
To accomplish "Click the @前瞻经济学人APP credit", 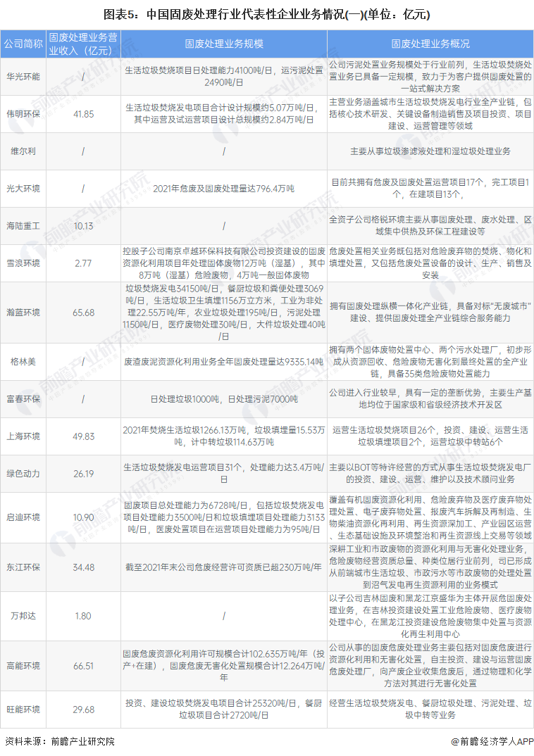I will (x=492, y=741).
